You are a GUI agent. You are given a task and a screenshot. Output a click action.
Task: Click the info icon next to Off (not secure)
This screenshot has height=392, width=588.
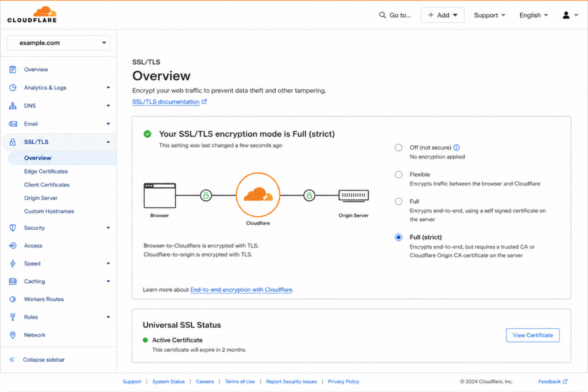click(x=457, y=148)
